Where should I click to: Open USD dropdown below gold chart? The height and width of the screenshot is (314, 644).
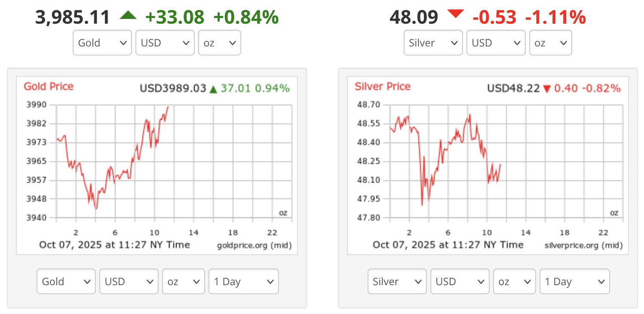129,281
